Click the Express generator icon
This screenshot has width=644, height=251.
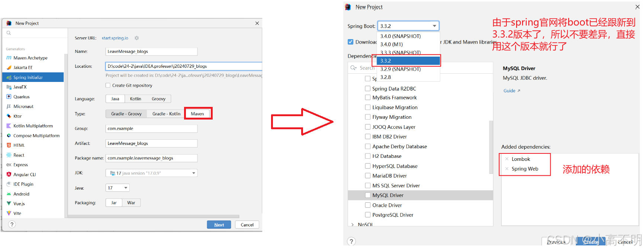[9, 165]
